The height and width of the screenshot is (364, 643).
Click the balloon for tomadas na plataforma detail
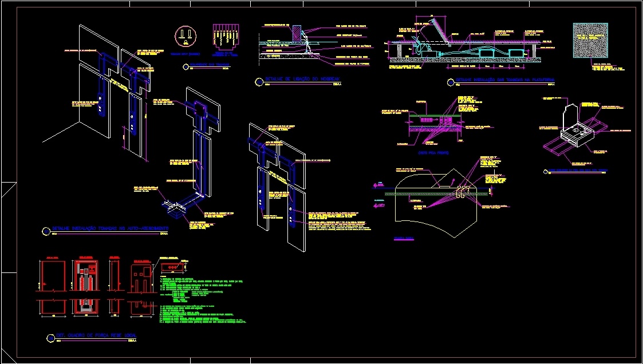point(449,82)
